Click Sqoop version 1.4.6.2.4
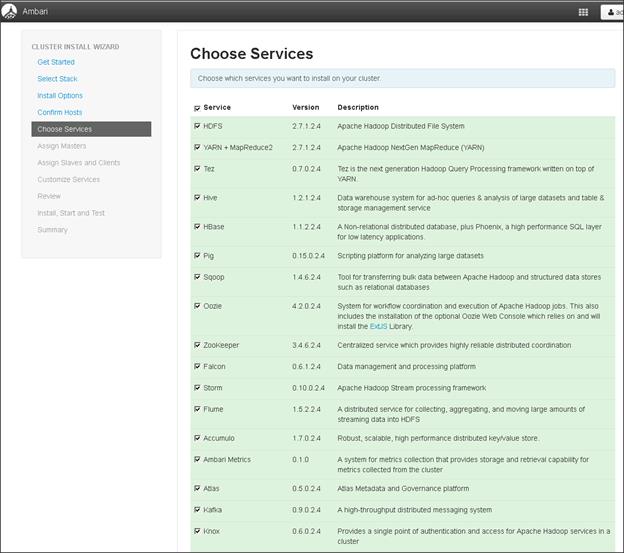Viewport: 624px width, 553px height. (x=306, y=277)
